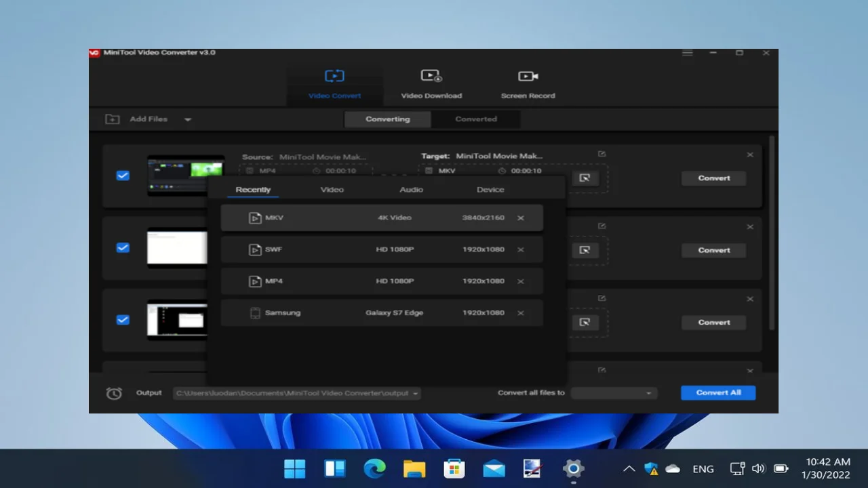Open Microsoft Store from taskbar
Screen dimensions: 868x488
[x=454, y=468]
